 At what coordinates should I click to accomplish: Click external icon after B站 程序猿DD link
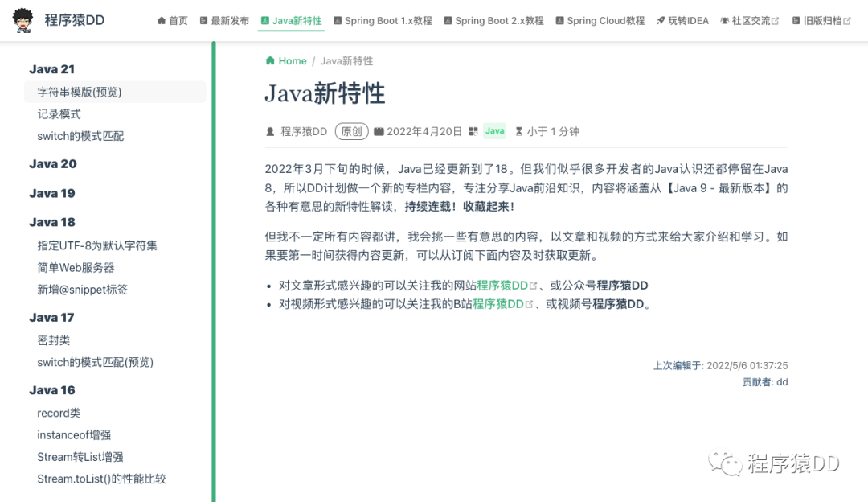(529, 305)
